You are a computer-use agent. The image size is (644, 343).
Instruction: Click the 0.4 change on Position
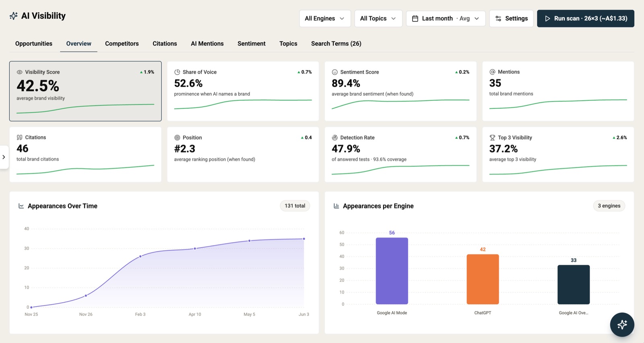click(306, 137)
